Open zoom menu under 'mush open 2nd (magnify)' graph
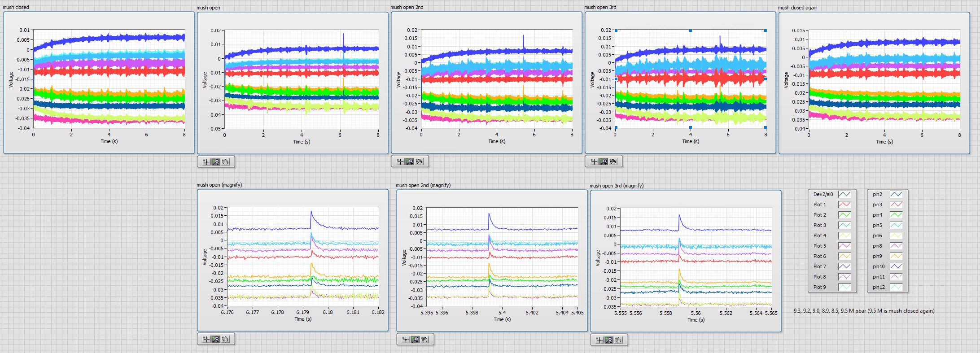Image resolution: width=980 pixels, height=353 pixels. pyautogui.click(x=415, y=340)
